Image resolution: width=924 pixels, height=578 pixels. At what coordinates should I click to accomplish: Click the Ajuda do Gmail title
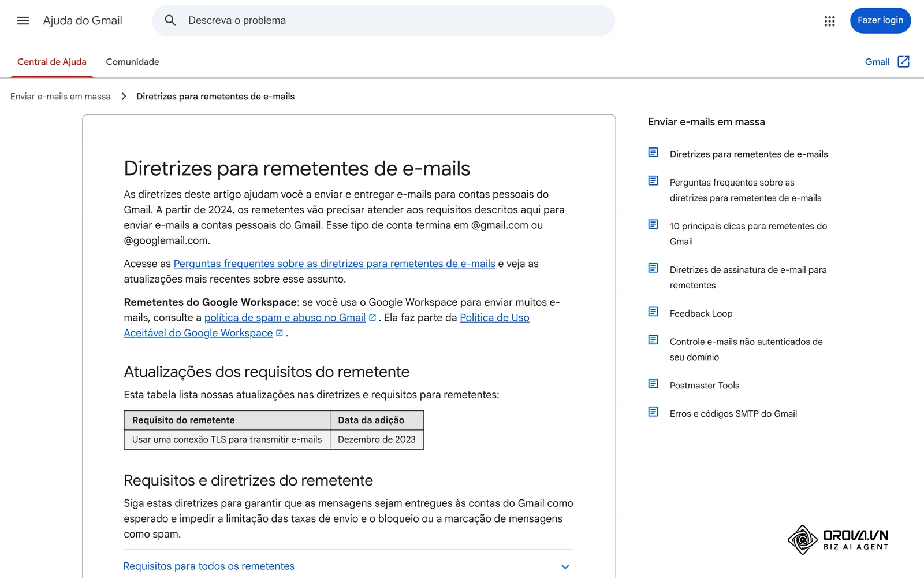pyautogui.click(x=83, y=21)
